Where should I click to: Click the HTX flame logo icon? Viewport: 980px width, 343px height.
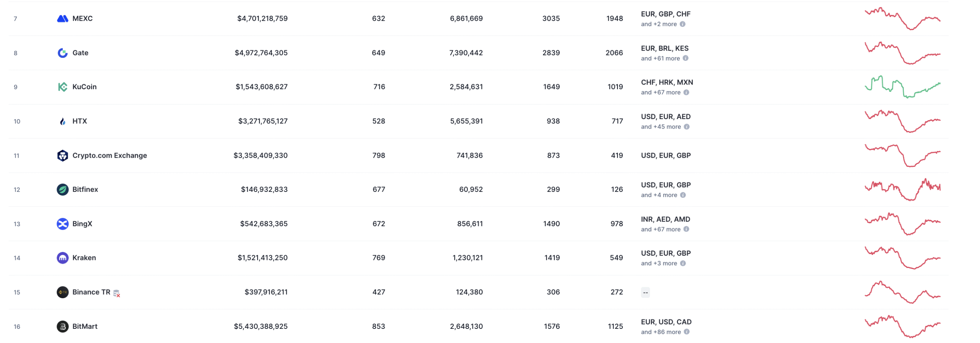(62, 121)
